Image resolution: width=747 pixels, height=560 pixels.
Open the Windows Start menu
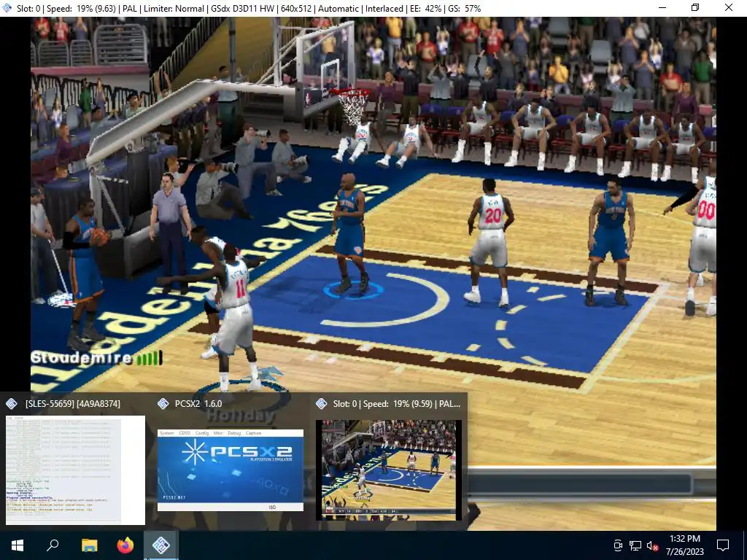[18, 545]
